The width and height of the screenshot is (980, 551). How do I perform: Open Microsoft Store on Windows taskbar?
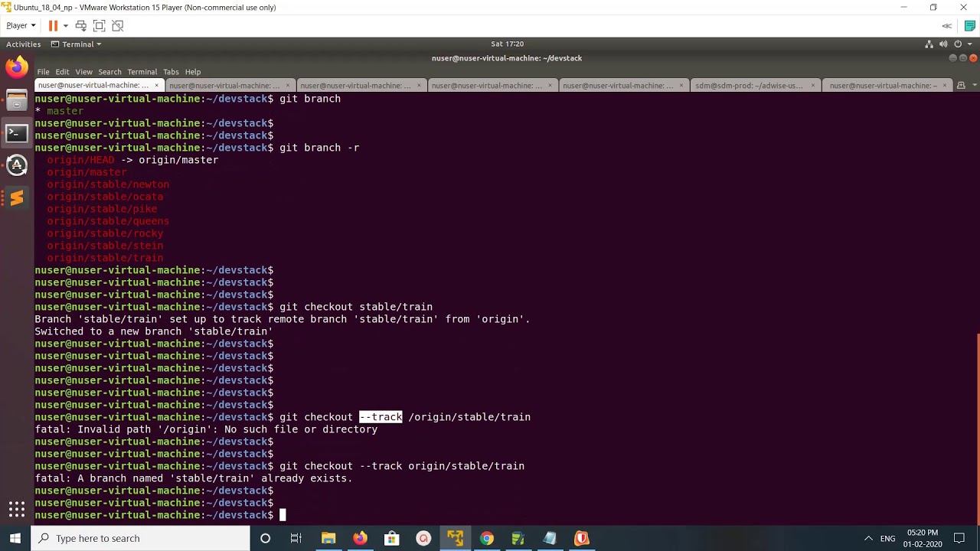pos(391,538)
